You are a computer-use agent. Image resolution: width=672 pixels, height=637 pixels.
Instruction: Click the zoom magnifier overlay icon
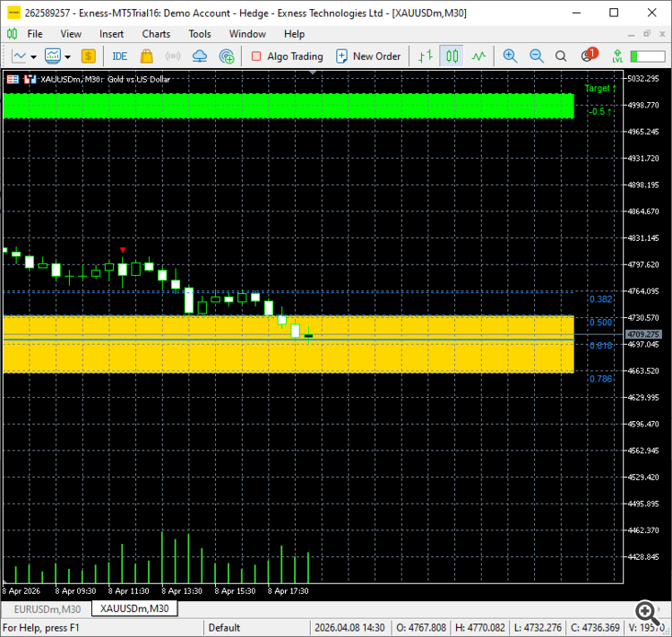point(647,613)
